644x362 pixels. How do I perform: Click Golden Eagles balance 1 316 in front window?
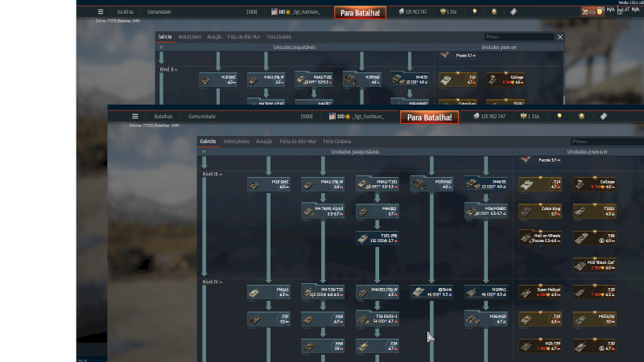(530, 117)
